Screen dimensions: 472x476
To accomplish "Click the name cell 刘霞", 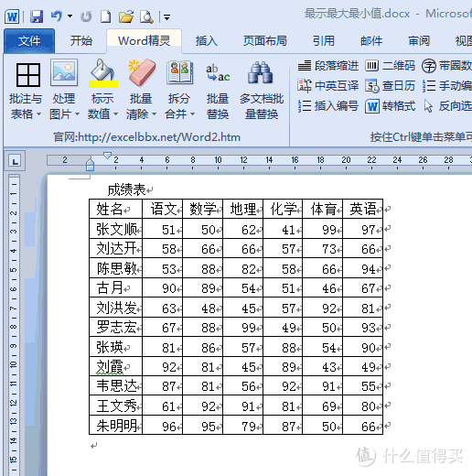I will click(115, 366).
